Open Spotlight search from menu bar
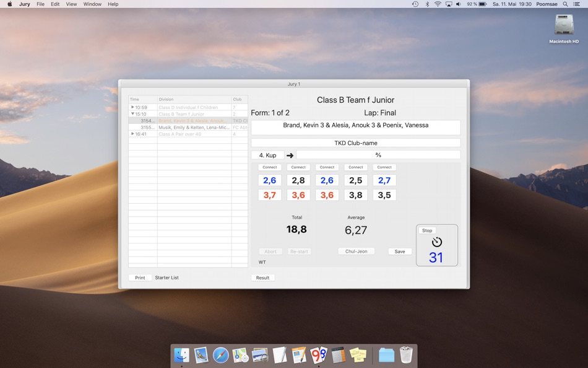 [x=564, y=4]
